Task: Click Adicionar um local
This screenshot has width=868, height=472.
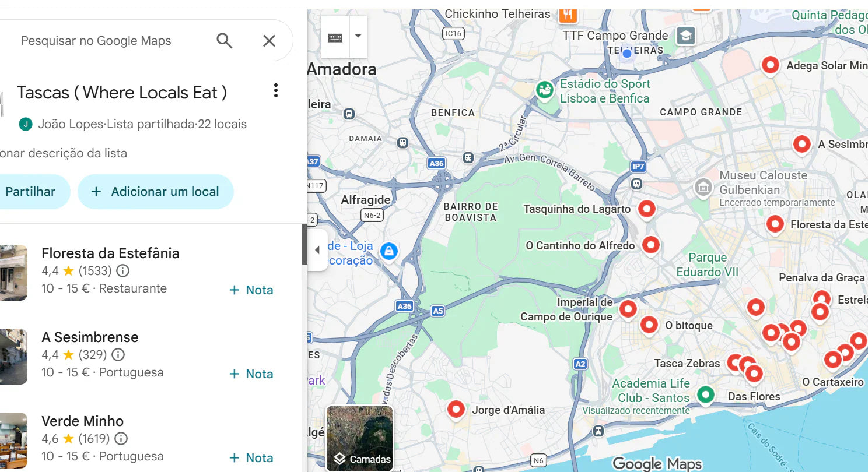Action: coord(155,191)
